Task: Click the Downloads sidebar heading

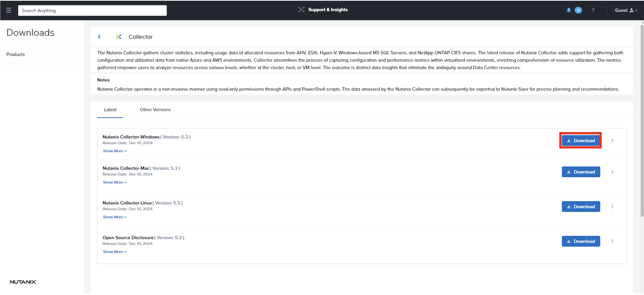Action: point(30,33)
